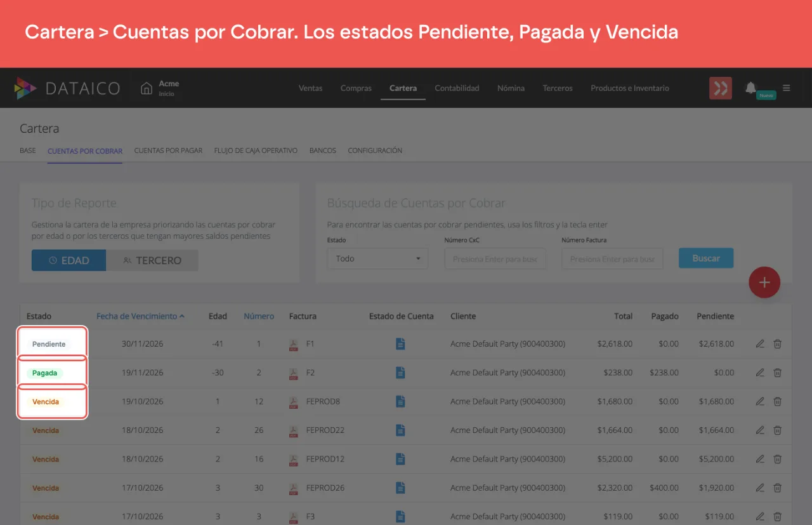Switch report type to TERCERO
Screen dimensions: 812x525
click(x=152, y=260)
